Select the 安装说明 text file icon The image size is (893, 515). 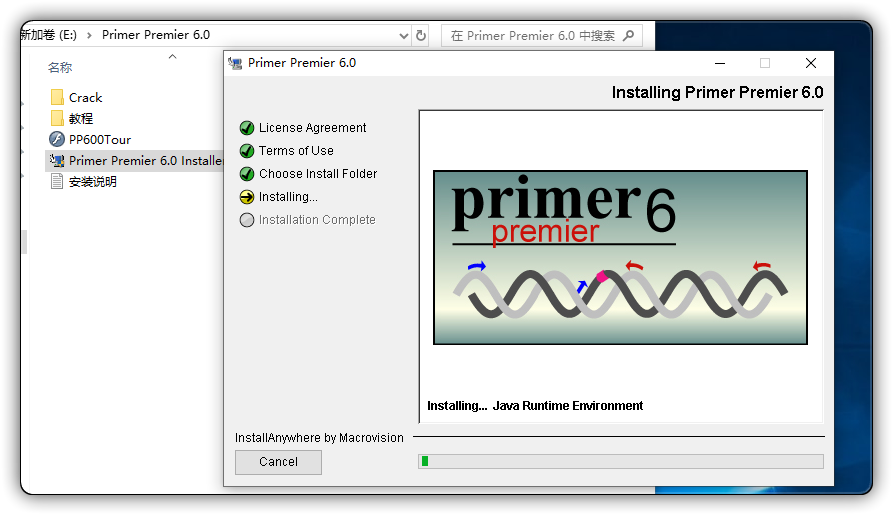point(57,182)
